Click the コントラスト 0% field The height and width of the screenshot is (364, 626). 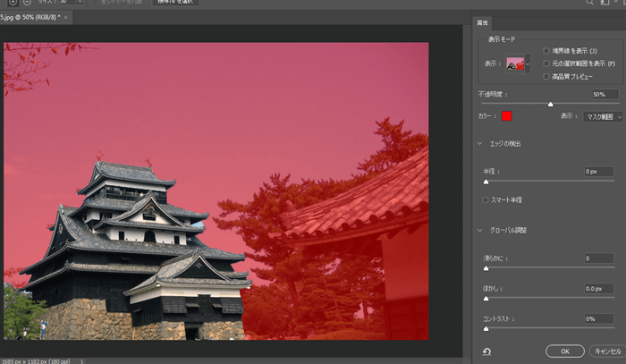coord(599,319)
